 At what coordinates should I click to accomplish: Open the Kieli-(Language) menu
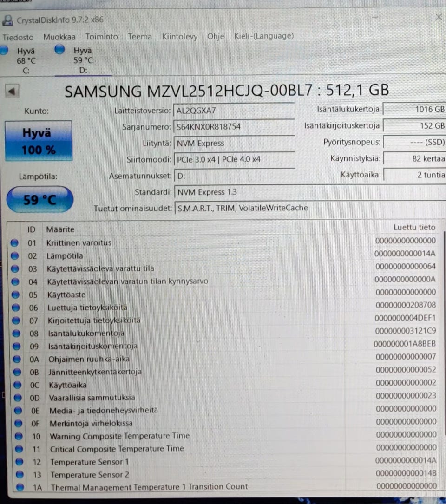coord(264,36)
